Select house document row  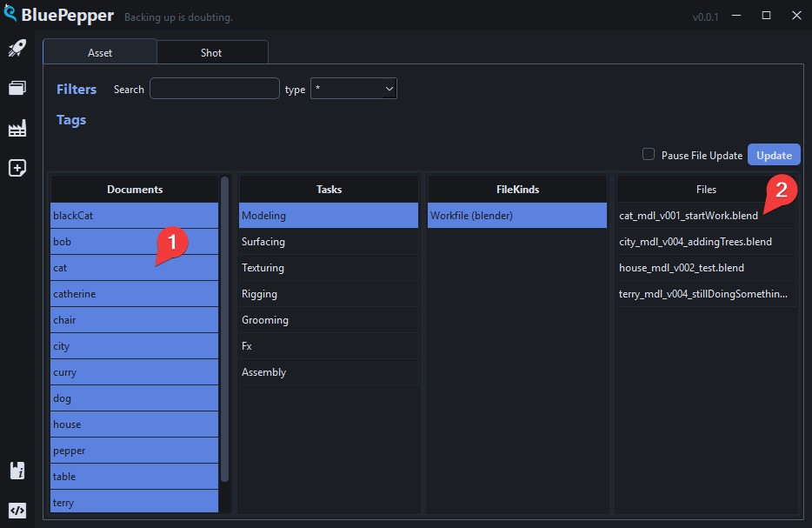pos(134,424)
